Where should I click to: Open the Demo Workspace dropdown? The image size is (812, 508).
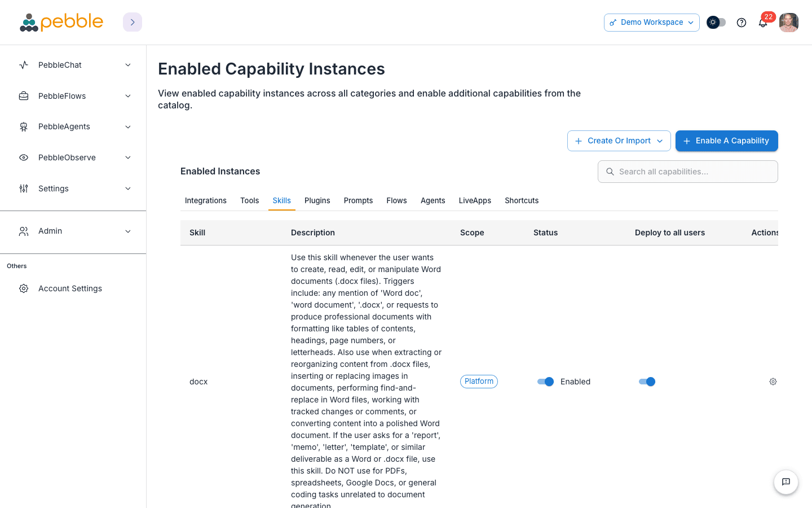(652, 23)
